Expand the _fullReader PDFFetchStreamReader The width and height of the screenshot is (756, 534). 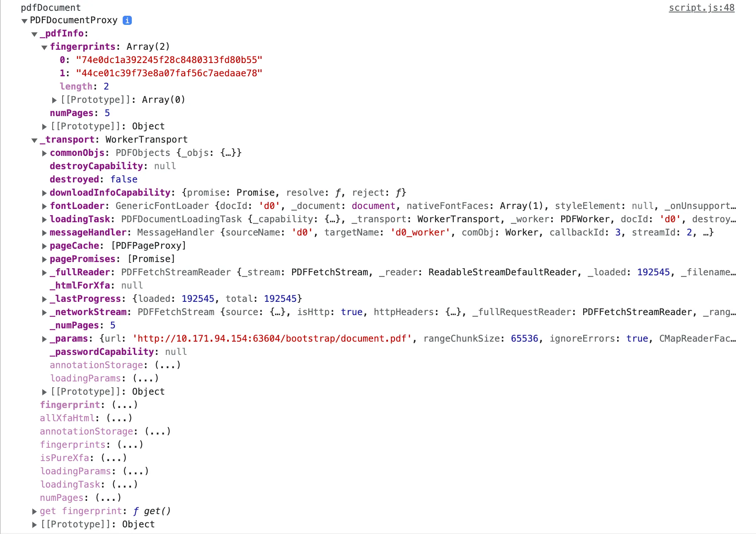point(44,272)
